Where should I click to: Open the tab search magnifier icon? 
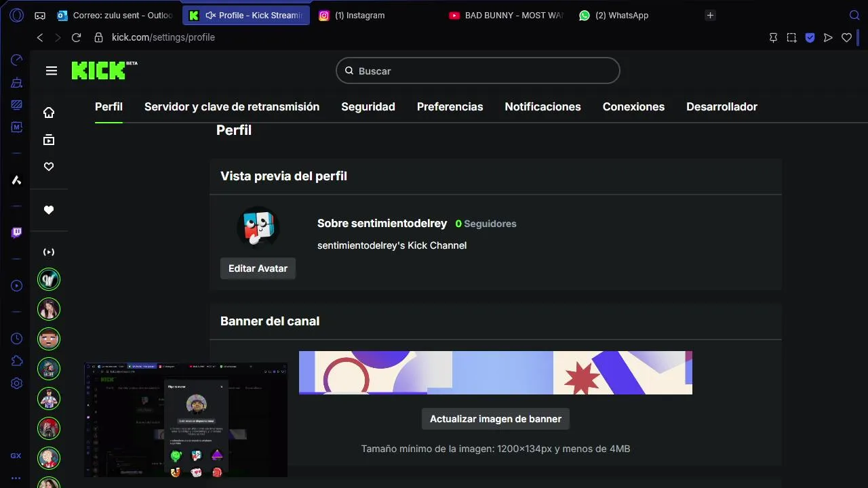point(854,15)
